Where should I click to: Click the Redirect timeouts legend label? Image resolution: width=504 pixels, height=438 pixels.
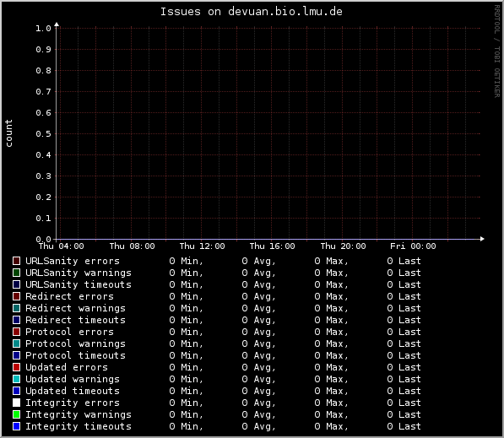75,320
